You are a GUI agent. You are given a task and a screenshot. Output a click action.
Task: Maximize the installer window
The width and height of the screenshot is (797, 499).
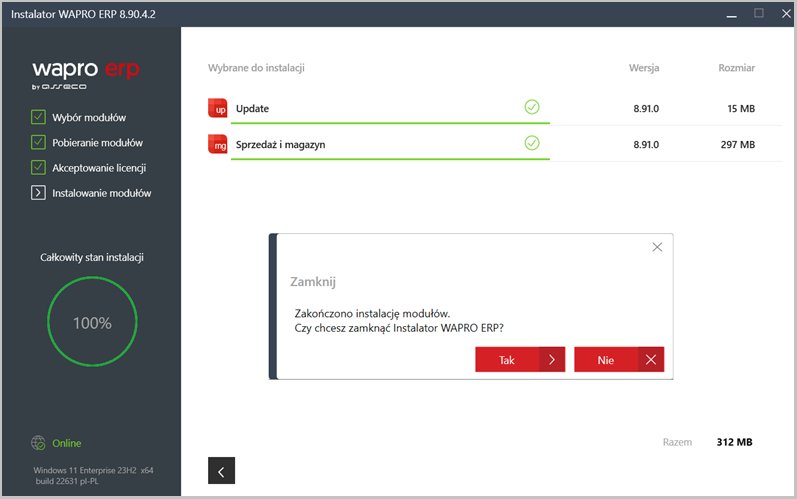click(759, 13)
